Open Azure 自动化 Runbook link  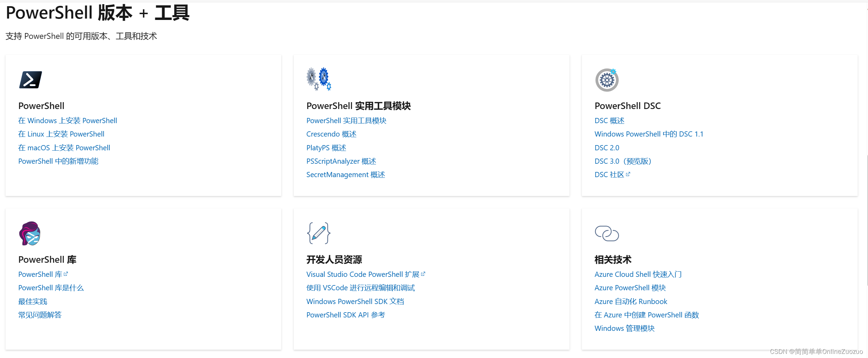pos(631,302)
